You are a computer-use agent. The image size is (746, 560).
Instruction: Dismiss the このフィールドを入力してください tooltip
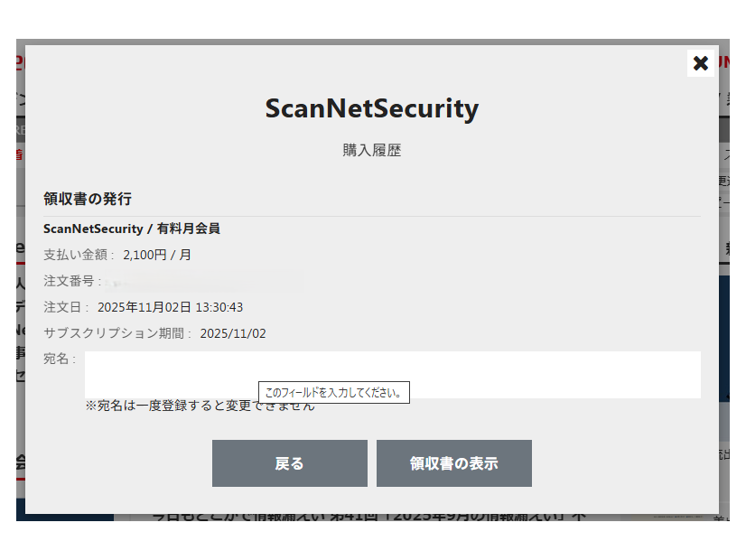click(x=334, y=392)
